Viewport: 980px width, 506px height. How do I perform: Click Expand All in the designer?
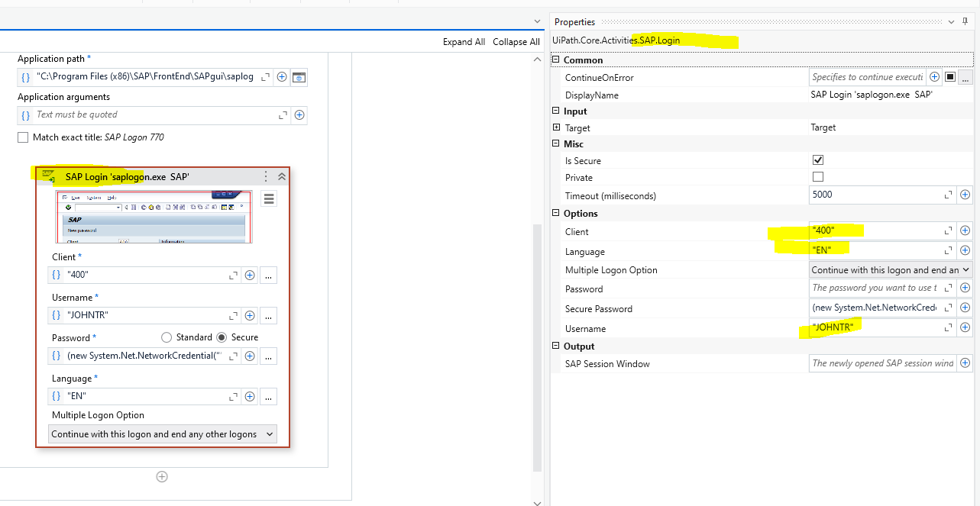pyautogui.click(x=464, y=42)
